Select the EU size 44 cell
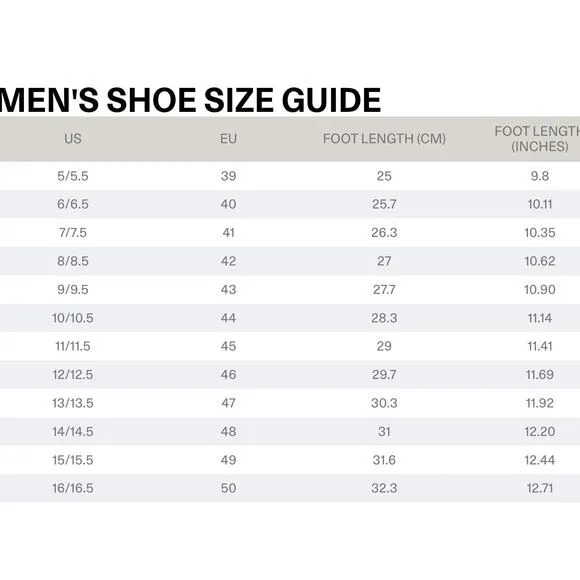 coord(228,318)
